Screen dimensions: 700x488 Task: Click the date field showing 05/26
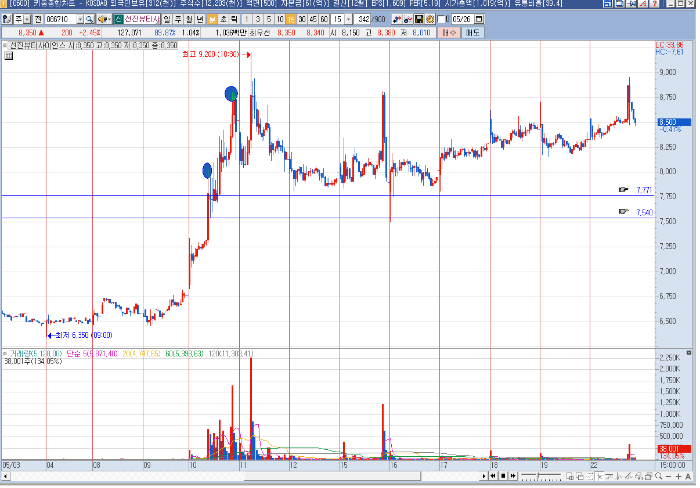(x=462, y=19)
